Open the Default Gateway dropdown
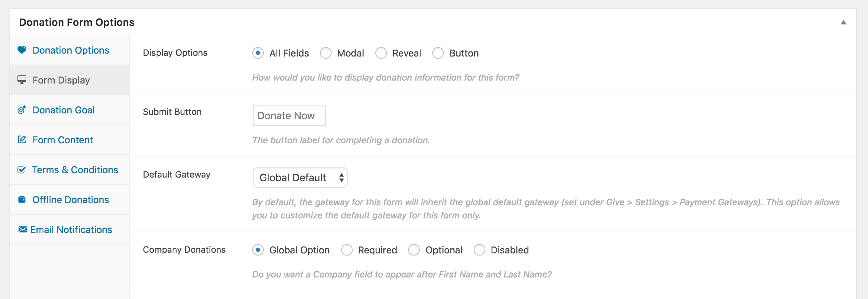This screenshot has height=299, width=868. pos(300,178)
